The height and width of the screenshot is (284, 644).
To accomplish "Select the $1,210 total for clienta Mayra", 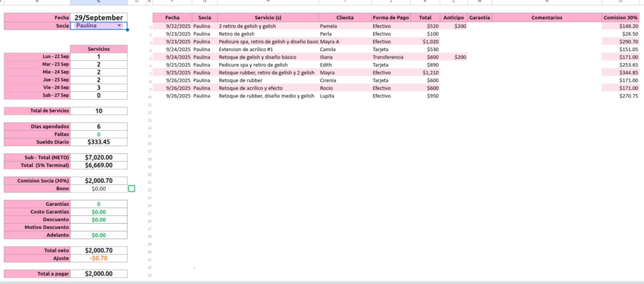I will tap(430, 73).
